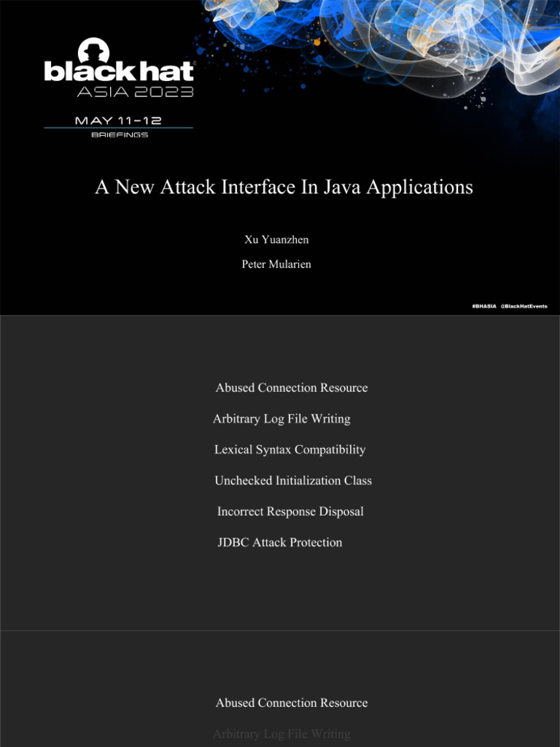
Task: Click 'Abused Connection Resource' on the third slide
Action: pyautogui.click(x=292, y=703)
